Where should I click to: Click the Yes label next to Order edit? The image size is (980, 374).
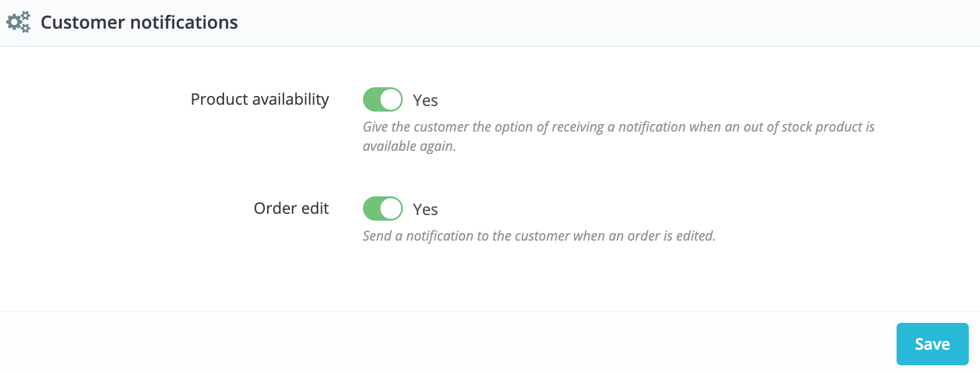point(425,209)
